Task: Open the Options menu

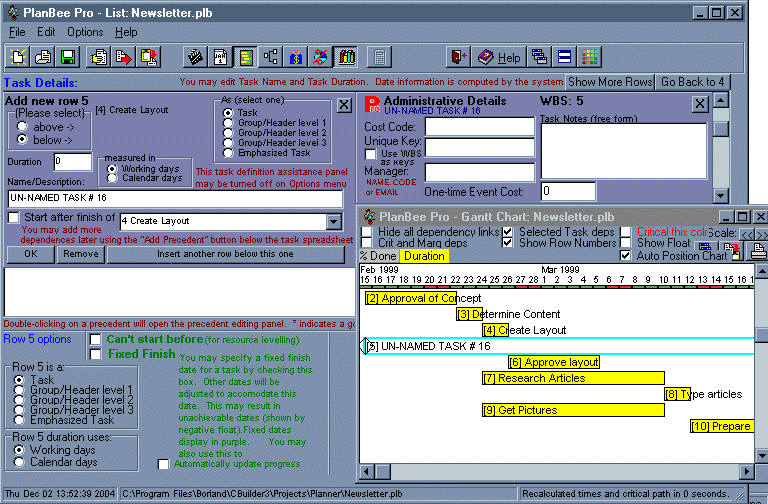Action: pos(85,32)
